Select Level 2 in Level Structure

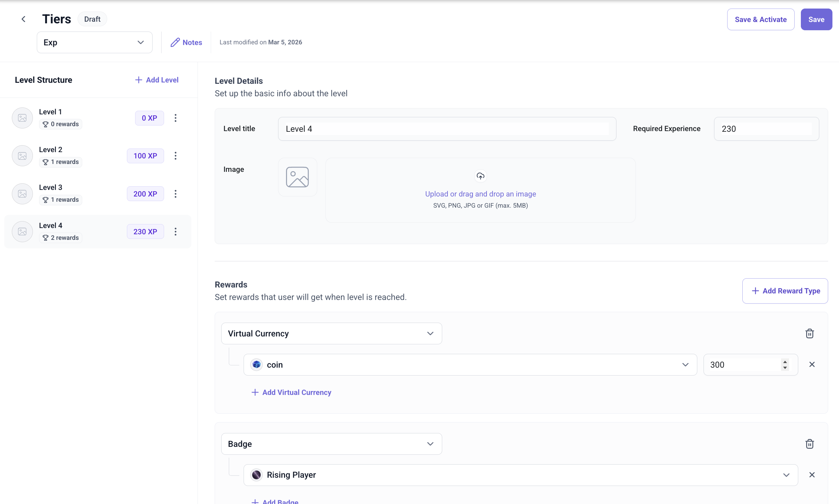click(x=98, y=155)
